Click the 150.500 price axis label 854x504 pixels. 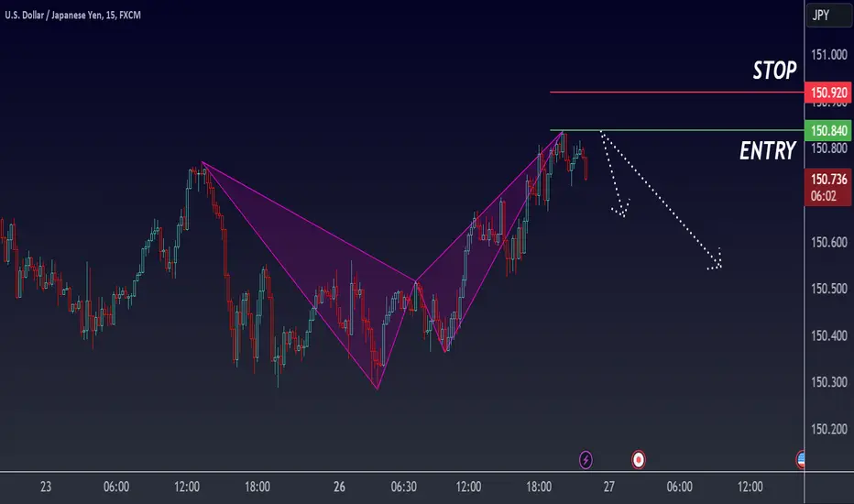tap(829, 289)
